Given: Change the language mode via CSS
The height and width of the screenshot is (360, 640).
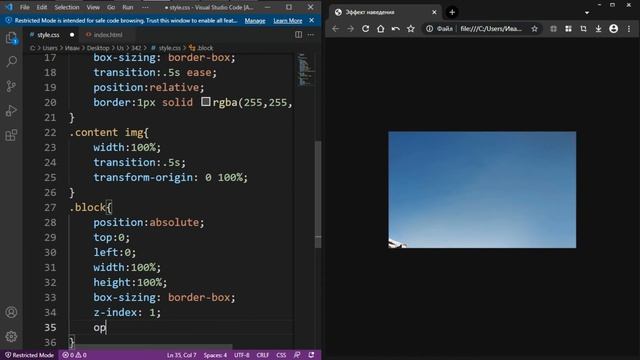Looking at the screenshot, I should tap(281, 355).
